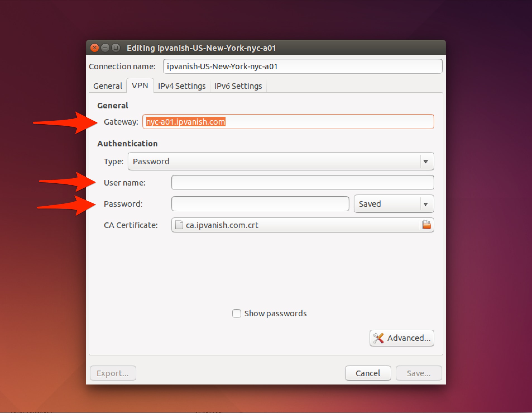
Task: Go to the IPv6 Settings tab
Action: [x=238, y=86]
